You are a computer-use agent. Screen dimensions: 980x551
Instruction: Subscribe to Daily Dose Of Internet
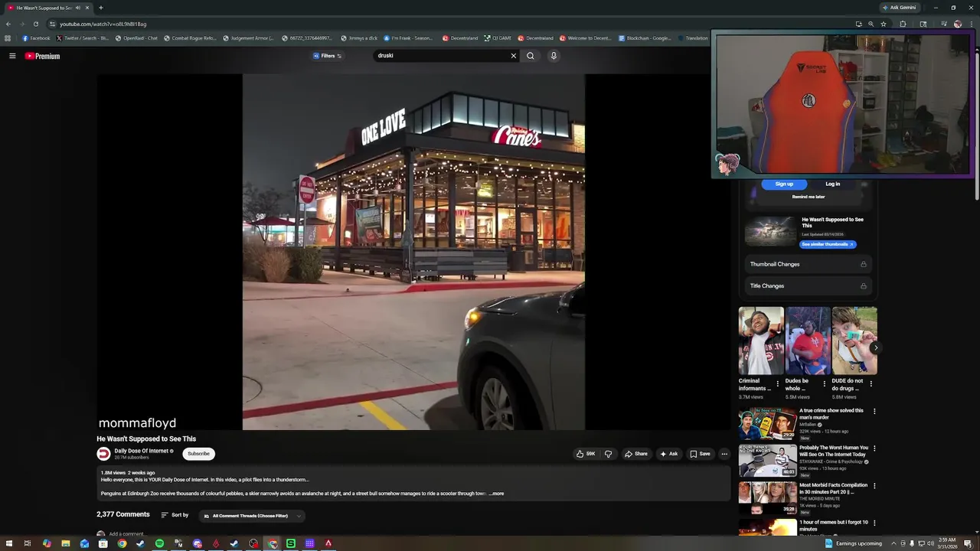(x=198, y=454)
